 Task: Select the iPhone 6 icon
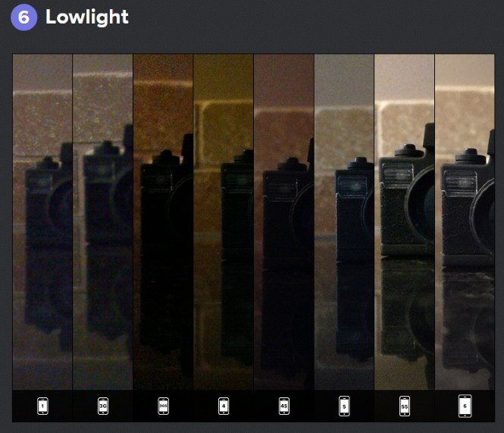pyautogui.click(x=465, y=406)
